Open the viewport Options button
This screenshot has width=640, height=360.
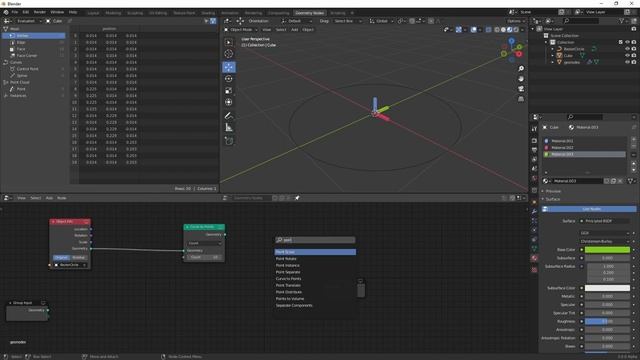[516, 21]
